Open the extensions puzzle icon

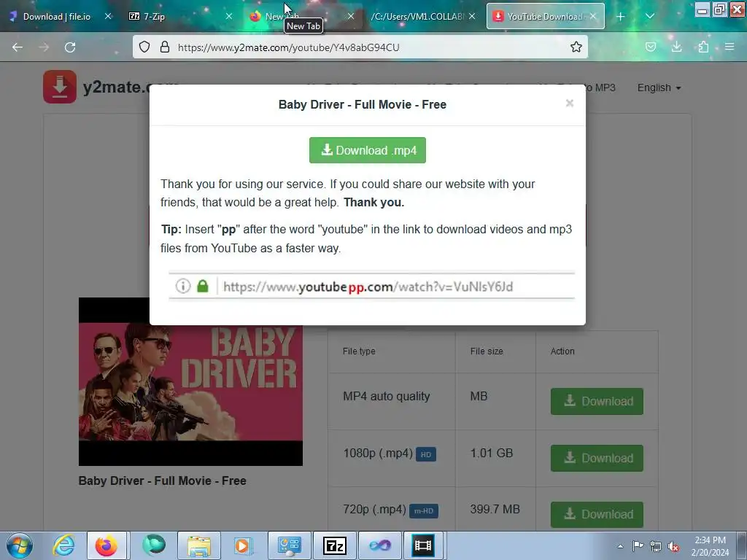[x=703, y=47]
